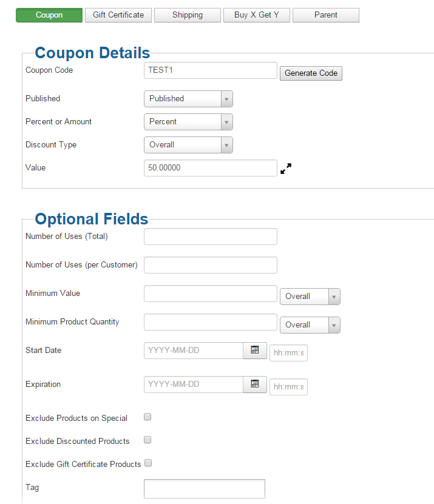Tick Exclude Gift Certificate Products checkbox

[x=147, y=463]
